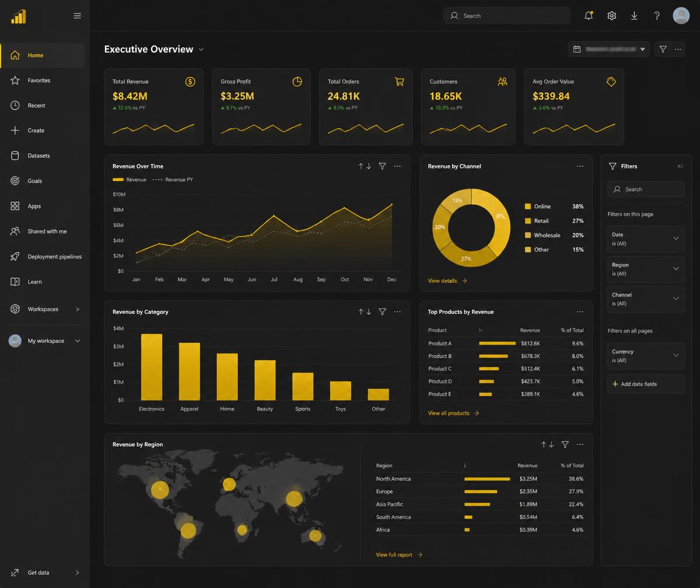Open more options on Revenue by Region

tap(580, 444)
